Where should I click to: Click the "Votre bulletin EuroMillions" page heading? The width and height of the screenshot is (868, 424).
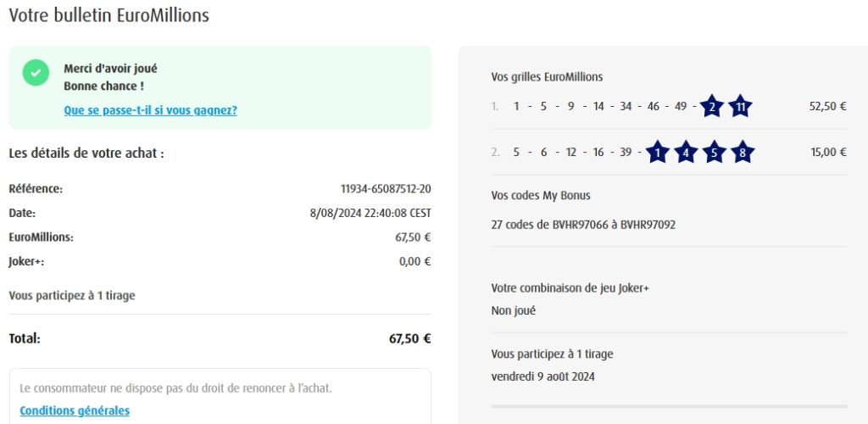coord(108,15)
